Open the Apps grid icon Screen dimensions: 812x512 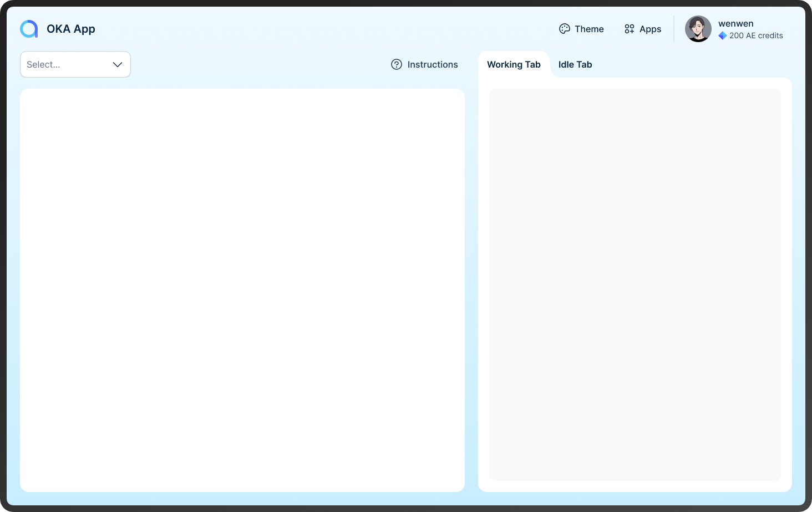click(629, 29)
